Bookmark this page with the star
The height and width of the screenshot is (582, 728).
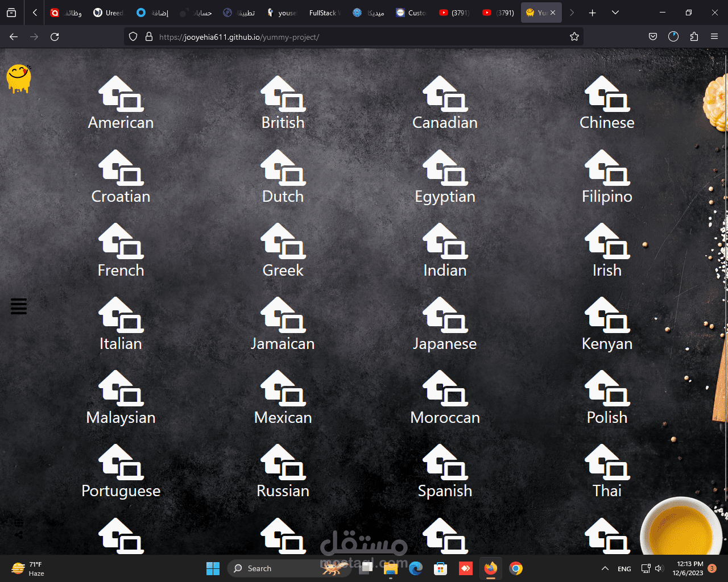tap(574, 37)
